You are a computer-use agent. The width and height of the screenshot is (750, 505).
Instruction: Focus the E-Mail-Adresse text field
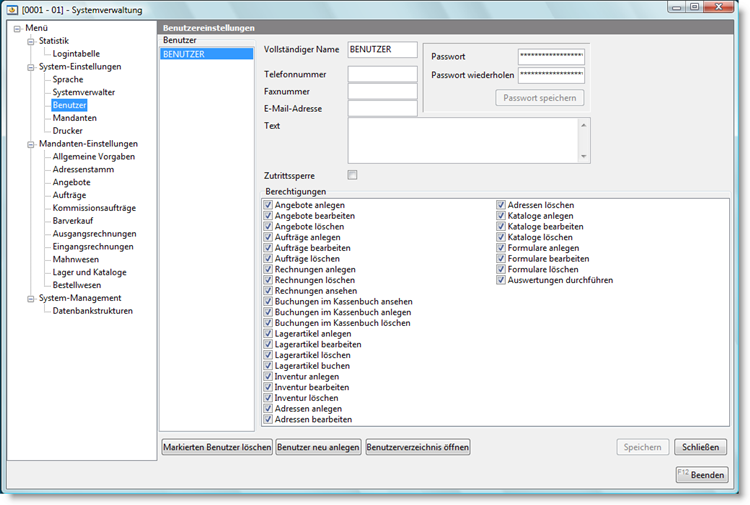coord(382,108)
